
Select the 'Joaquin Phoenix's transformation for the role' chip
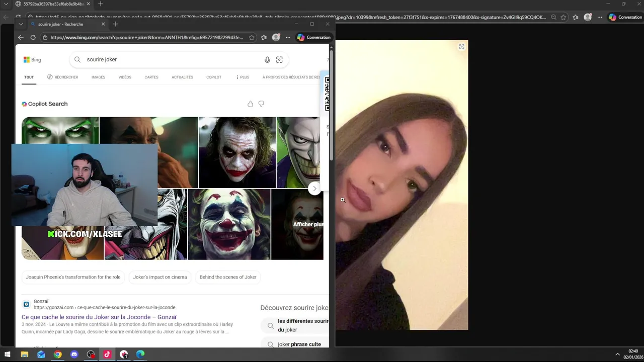point(73,277)
